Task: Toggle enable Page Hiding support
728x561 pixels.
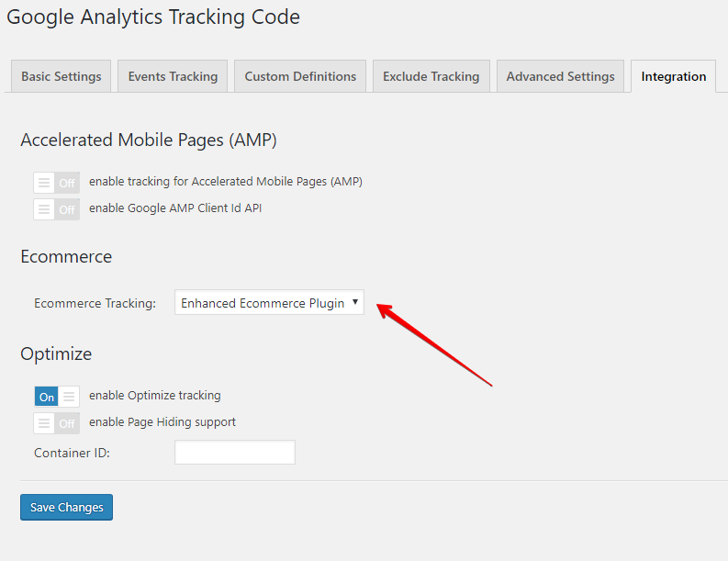Action: 57,423
